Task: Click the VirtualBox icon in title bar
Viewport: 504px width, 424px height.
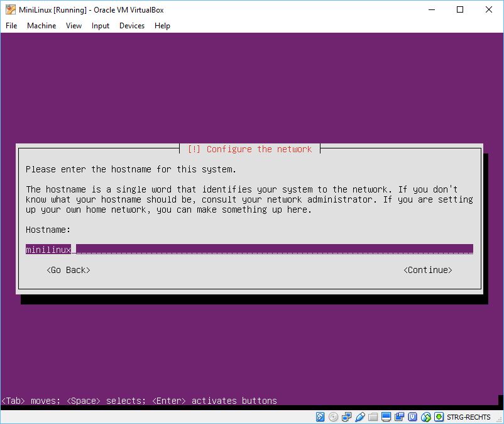Action: (11, 9)
